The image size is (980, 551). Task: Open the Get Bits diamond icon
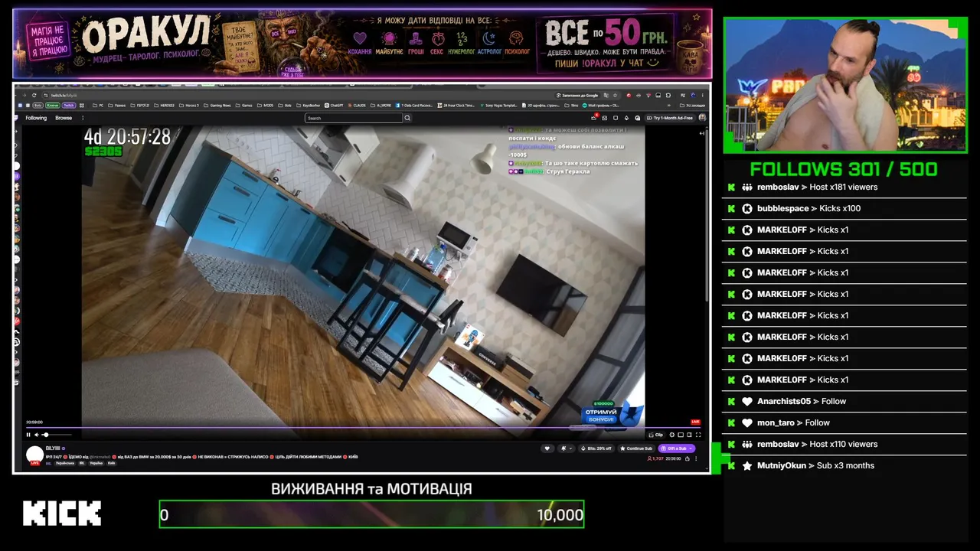tap(626, 118)
